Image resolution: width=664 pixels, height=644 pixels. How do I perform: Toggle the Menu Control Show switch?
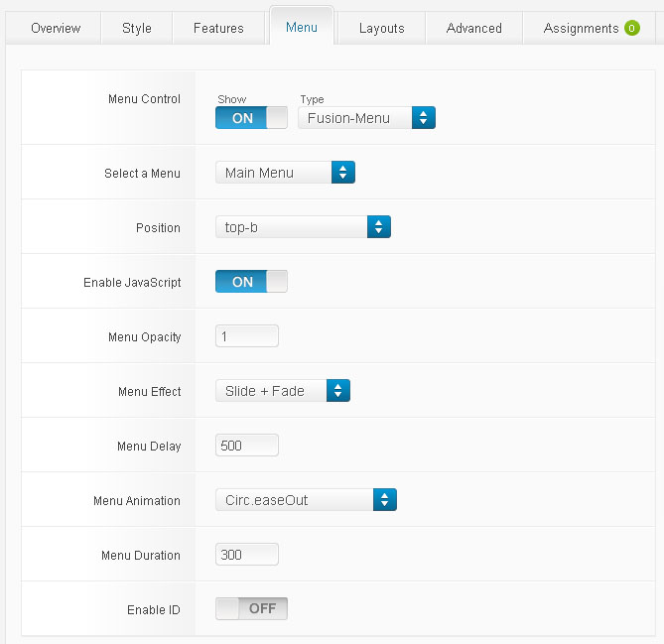click(251, 118)
